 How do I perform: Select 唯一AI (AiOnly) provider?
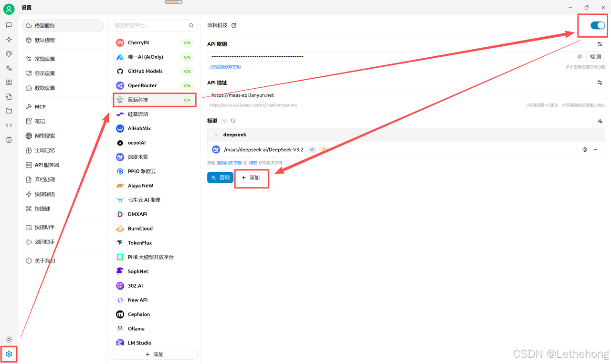click(x=154, y=57)
